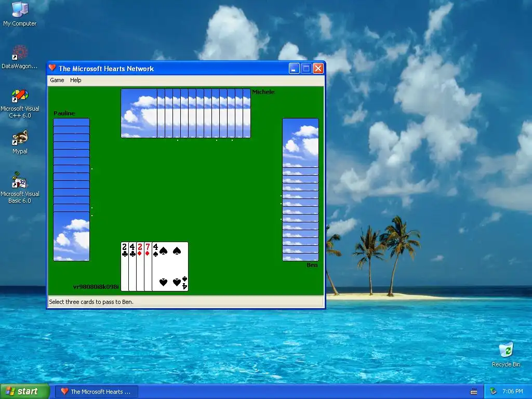Select the 4 of clubs card
This screenshot has height=399, width=532.
coord(132,267)
